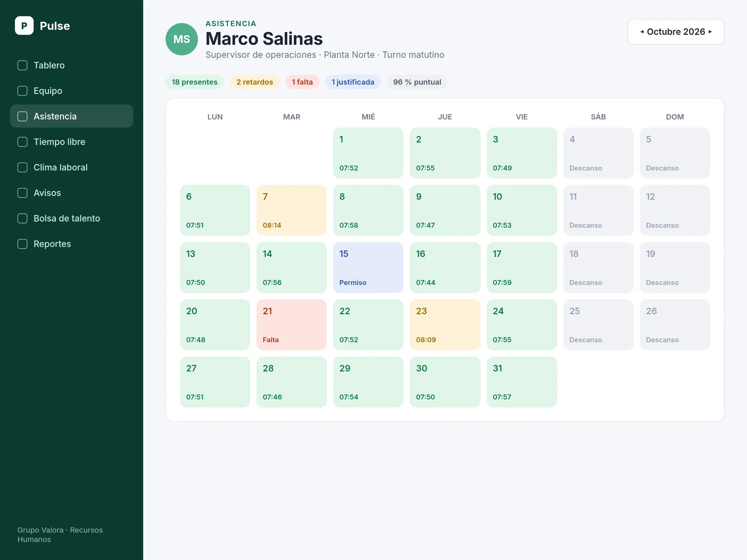
Task: Click the 1 falta chip
Action: pyautogui.click(x=302, y=82)
